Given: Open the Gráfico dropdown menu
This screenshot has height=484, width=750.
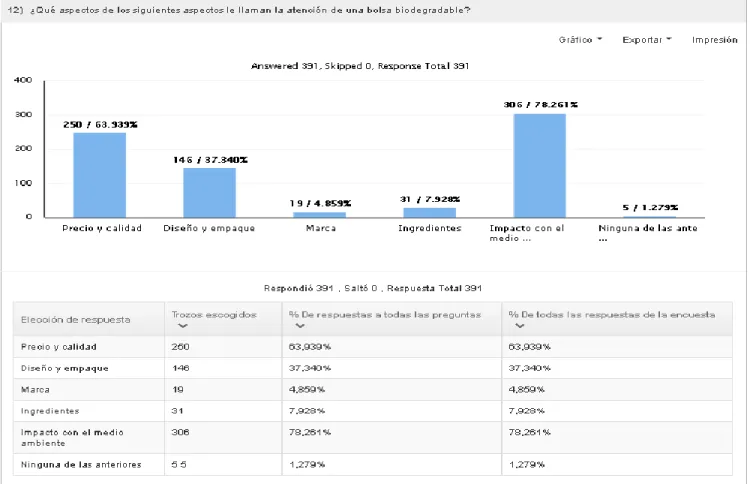Looking at the screenshot, I should (x=580, y=40).
